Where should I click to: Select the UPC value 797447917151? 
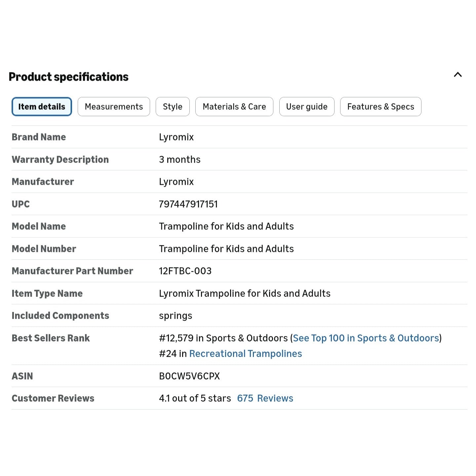point(188,204)
